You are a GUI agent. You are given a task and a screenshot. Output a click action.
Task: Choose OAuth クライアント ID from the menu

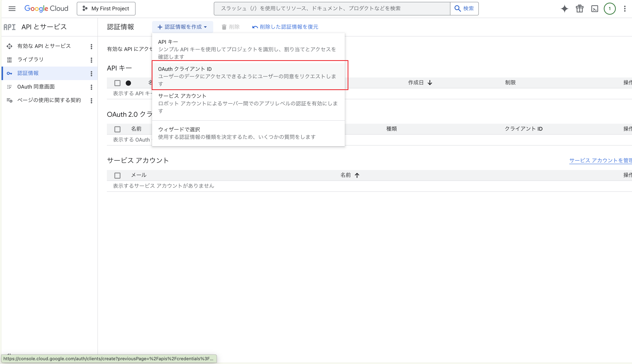[x=248, y=76]
